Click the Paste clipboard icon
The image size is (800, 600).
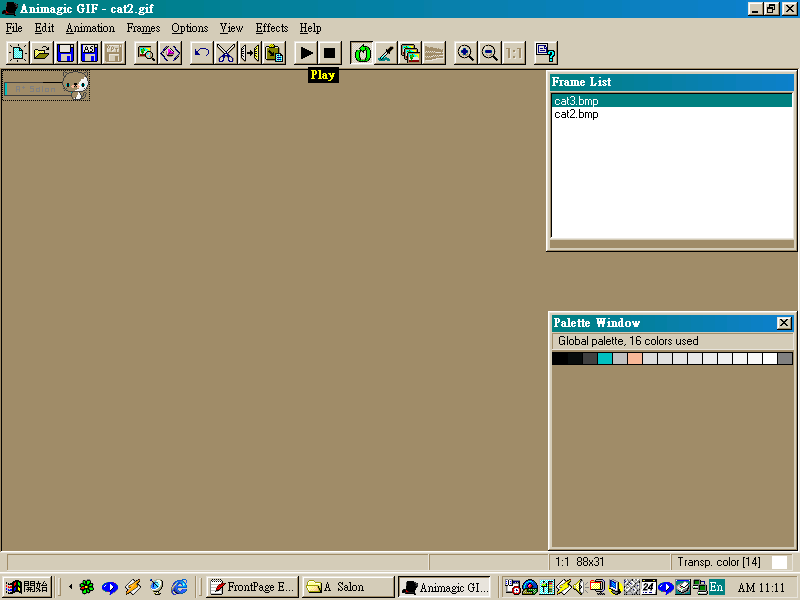click(274, 53)
